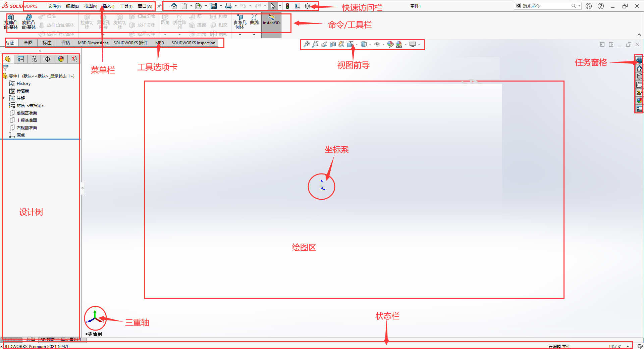Toggle Section View icon in view toolbar
This screenshot has width=644, height=349.
pyautogui.click(x=333, y=44)
